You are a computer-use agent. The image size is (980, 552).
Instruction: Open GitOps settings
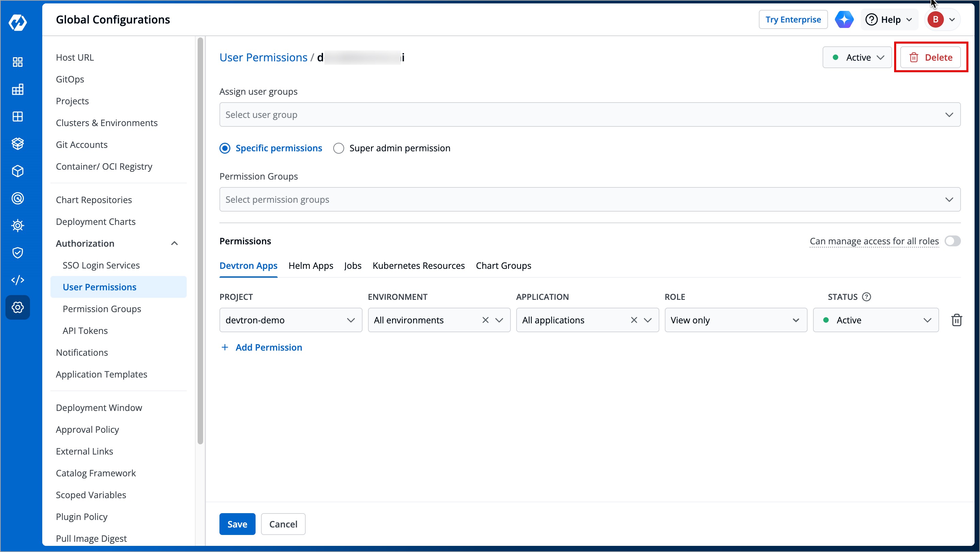pyautogui.click(x=70, y=79)
